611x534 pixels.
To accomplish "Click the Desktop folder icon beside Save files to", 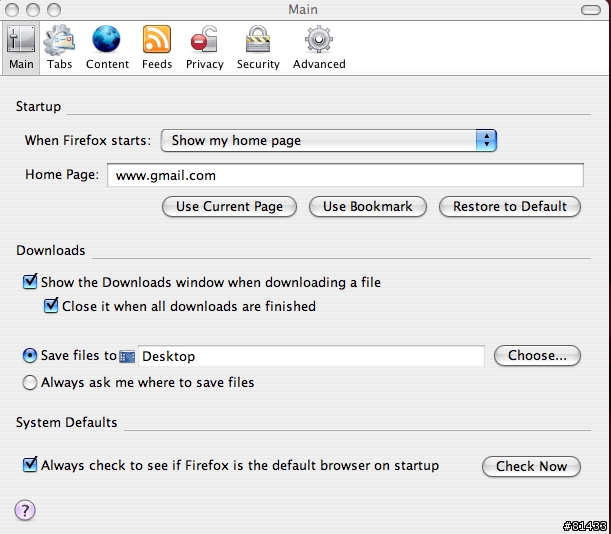I will pyautogui.click(x=127, y=356).
